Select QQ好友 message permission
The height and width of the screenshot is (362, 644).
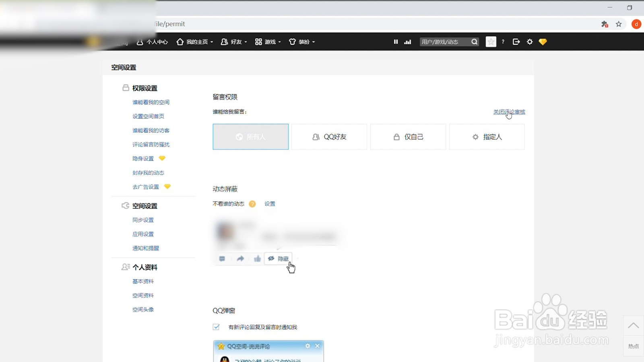329,137
